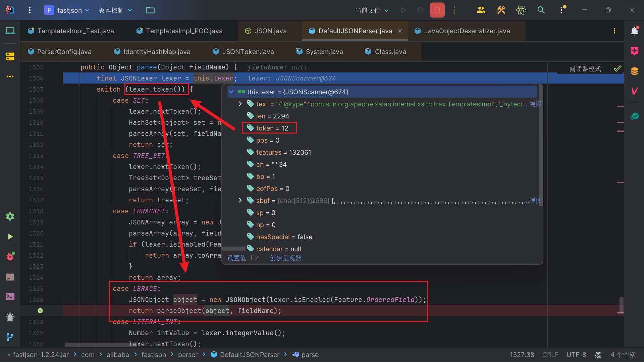Screen dimensions: 644x362
Task: Open the build tools hammer icon
Action: pyautogui.click(x=501, y=10)
